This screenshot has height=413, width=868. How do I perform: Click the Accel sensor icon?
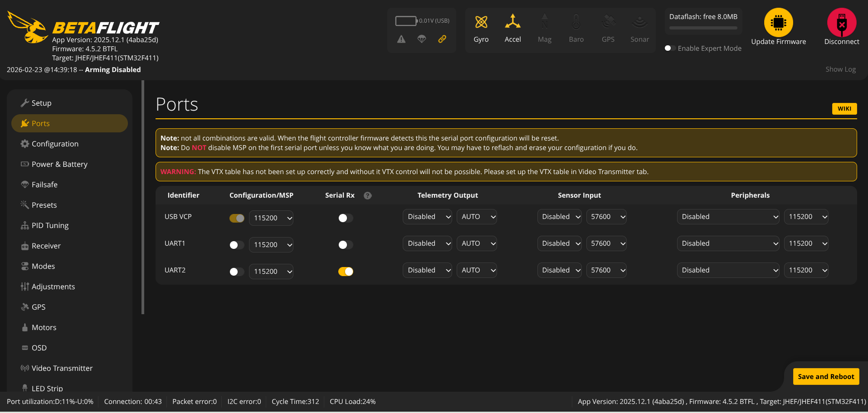[512, 22]
